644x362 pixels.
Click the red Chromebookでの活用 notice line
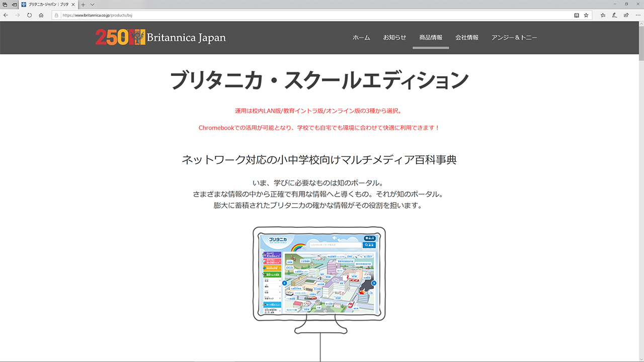pos(319,128)
